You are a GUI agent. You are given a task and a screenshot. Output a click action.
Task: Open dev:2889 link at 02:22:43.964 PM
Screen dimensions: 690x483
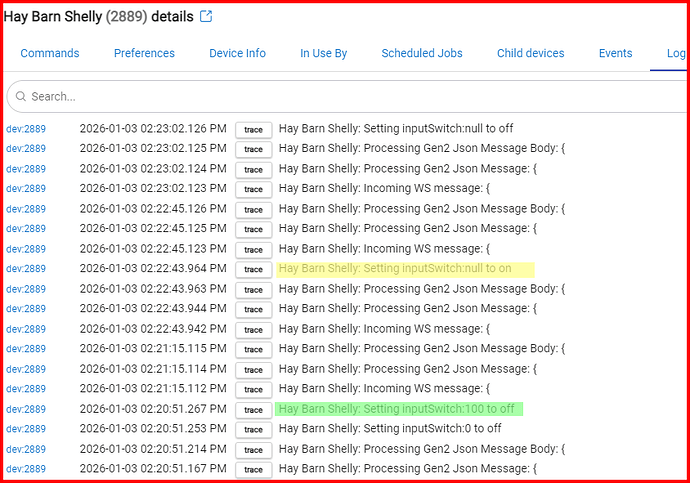pyautogui.click(x=26, y=269)
